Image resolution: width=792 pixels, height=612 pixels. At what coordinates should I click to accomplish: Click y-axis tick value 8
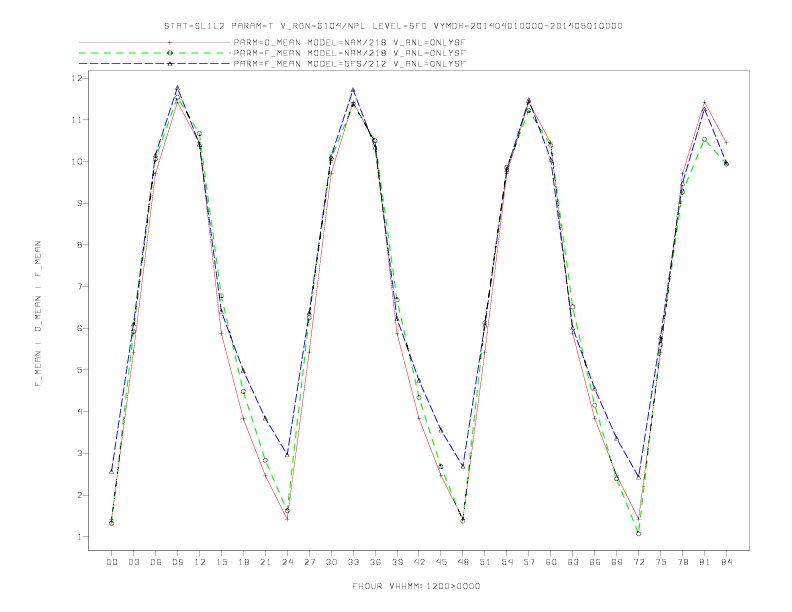tap(79, 245)
